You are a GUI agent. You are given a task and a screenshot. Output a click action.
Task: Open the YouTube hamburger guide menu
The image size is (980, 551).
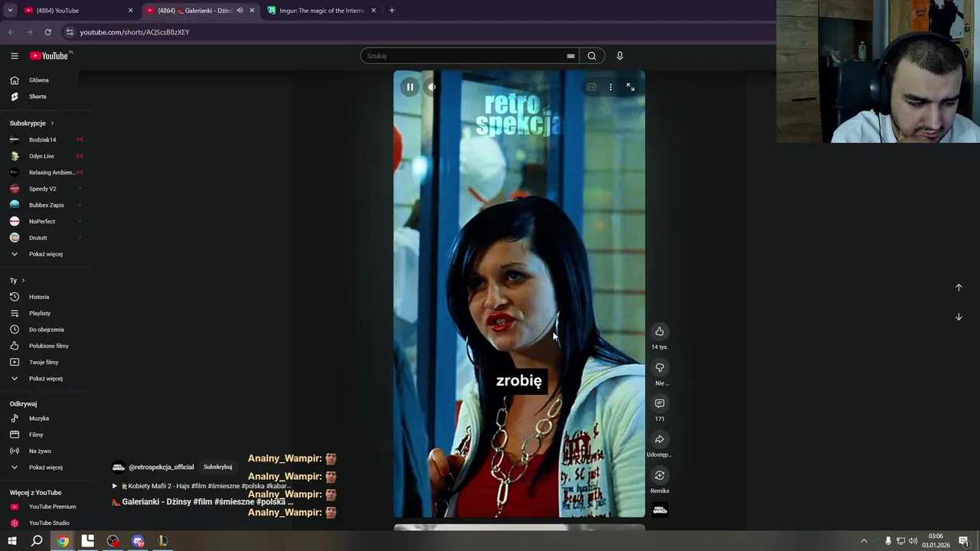[x=14, y=56]
